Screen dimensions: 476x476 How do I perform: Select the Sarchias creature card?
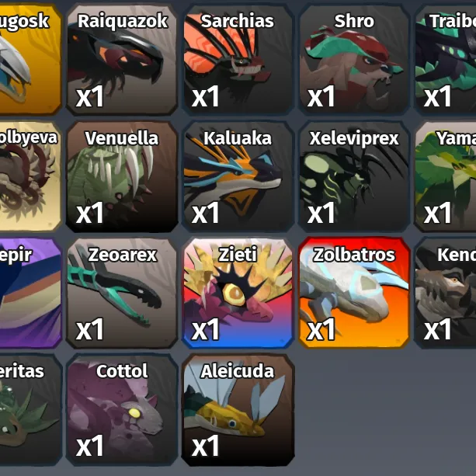(x=238, y=60)
